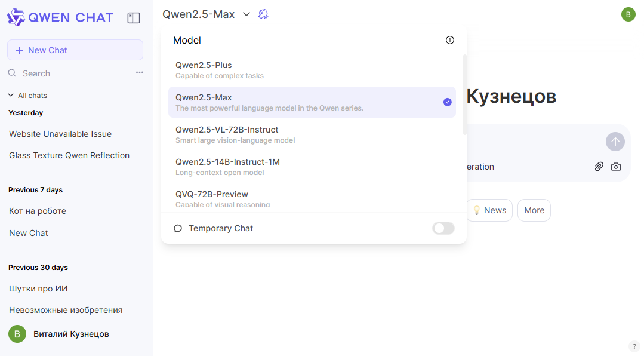The height and width of the screenshot is (356, 644).
Task: Click the green avatar in the sidebar footer
Action: (17, 334)
